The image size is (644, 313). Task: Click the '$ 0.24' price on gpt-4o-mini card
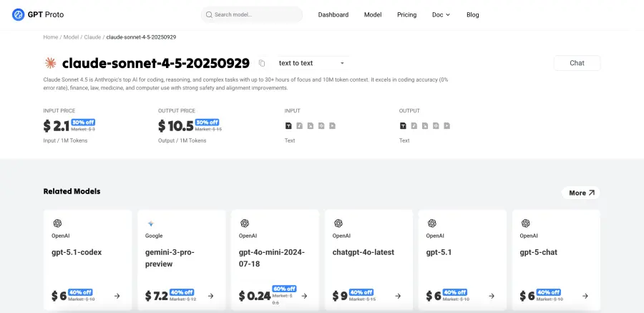coord(255,296)
